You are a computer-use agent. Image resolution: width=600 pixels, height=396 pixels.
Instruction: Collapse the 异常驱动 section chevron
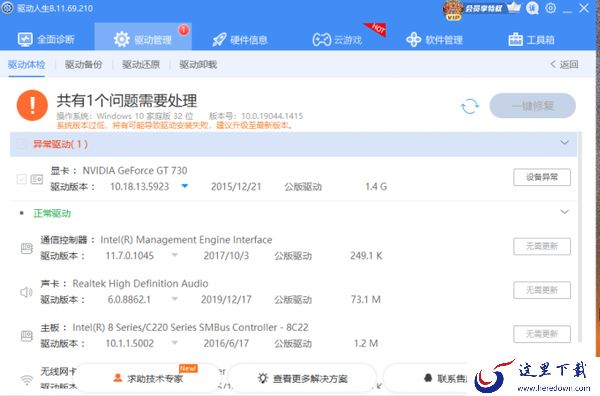tap(564, 143)
